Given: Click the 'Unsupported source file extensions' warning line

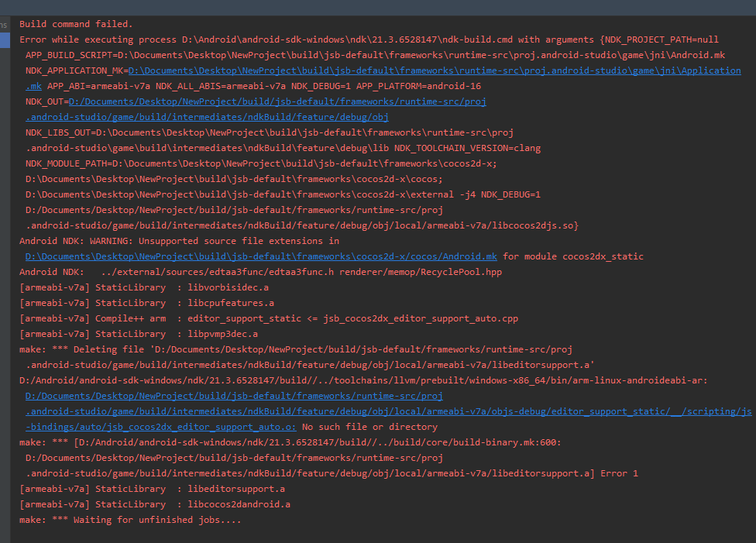Looking at the screenshot, I should tap(179, 241).
